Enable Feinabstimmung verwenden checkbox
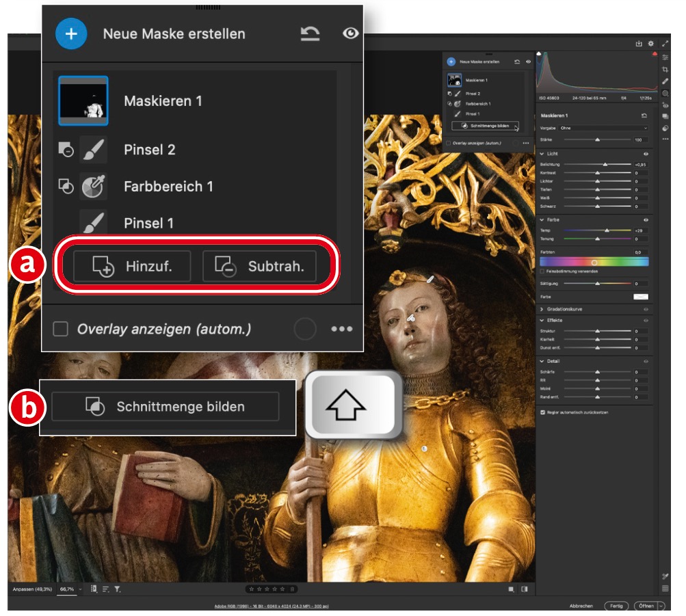 [543, 271]
